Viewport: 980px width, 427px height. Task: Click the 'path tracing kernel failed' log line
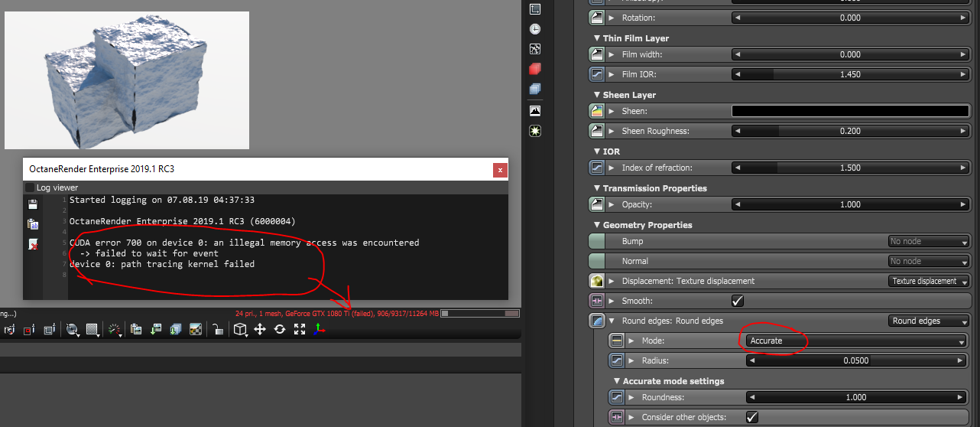pos(162,264)
